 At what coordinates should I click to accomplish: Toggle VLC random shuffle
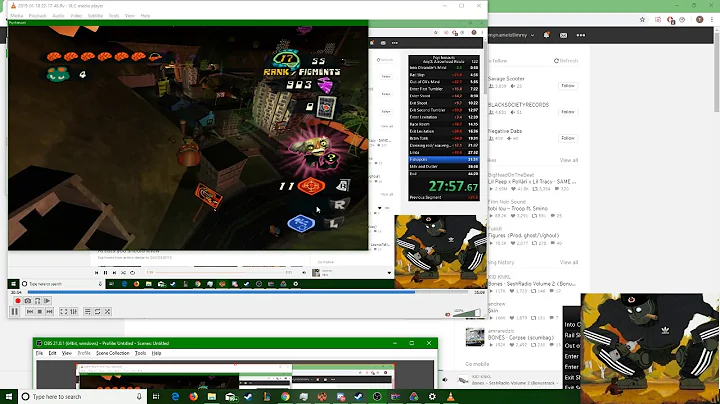107,312
